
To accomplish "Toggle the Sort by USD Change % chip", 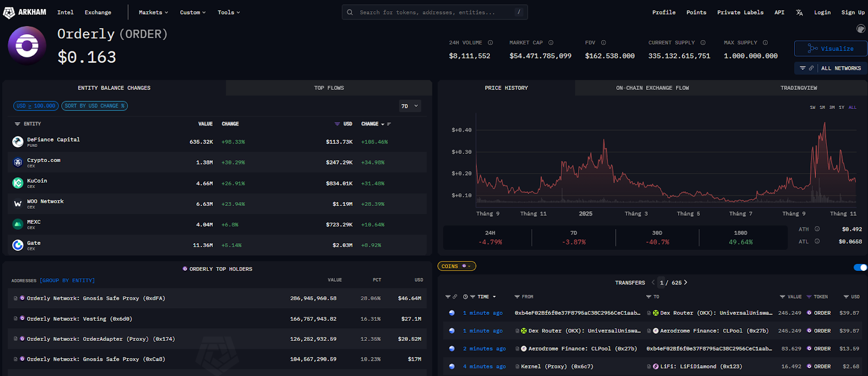I will pyautogui.click(x=94, y=106).
